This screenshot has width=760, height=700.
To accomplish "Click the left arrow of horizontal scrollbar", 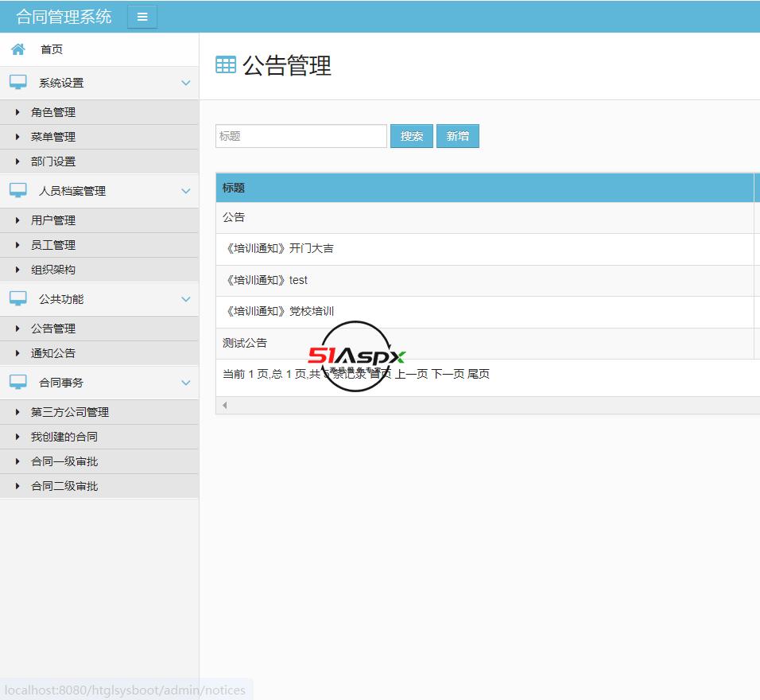I will point(224,405).
